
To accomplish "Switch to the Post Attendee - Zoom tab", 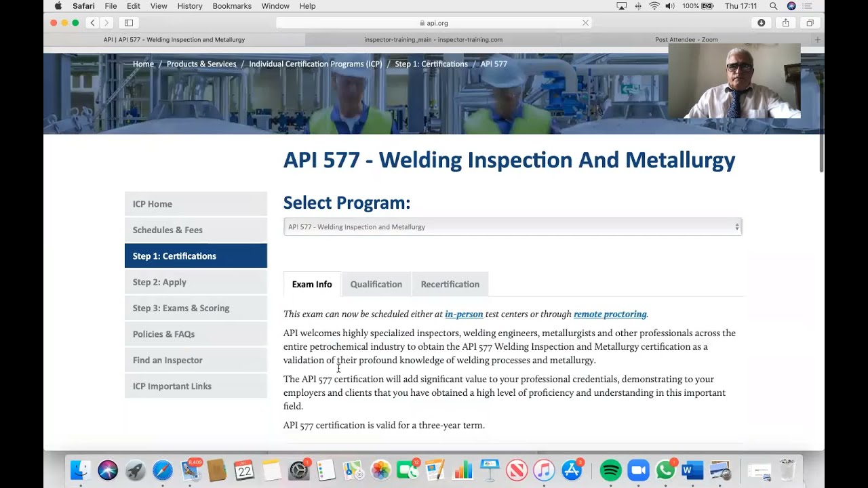I will 686,39.
